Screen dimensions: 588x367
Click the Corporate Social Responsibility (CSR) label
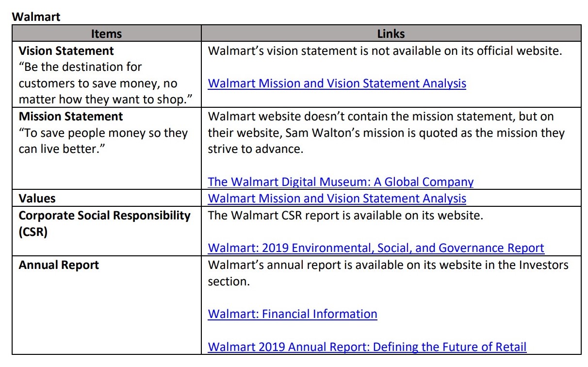[104, 223]
